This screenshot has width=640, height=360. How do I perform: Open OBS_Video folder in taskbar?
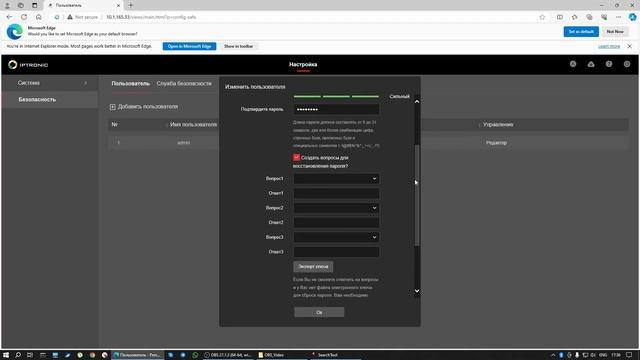[271, 355]
